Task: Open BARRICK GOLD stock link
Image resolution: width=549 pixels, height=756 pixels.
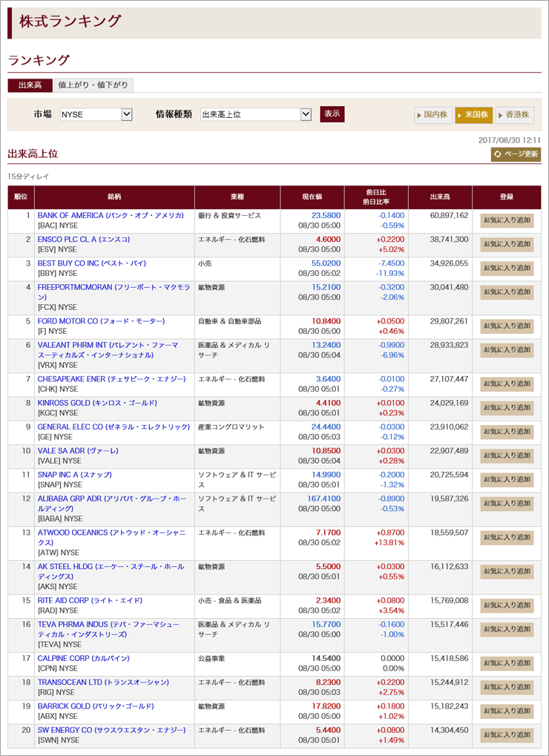Action: point(96,706)
